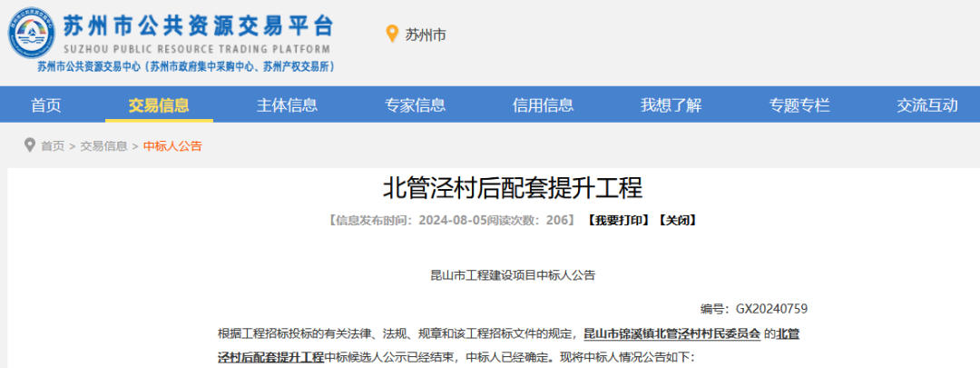Click the 苏州市公共资源交易平台 title text

click(198, 25)
